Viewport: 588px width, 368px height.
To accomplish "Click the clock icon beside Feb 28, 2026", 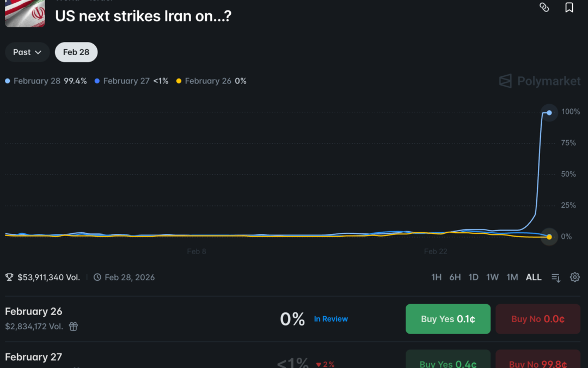I will (97, 277).
